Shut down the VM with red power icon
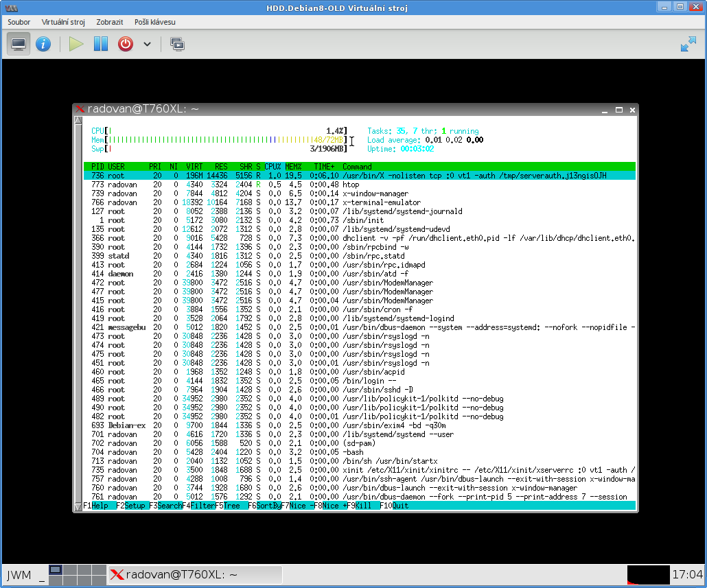 point(126,44)
